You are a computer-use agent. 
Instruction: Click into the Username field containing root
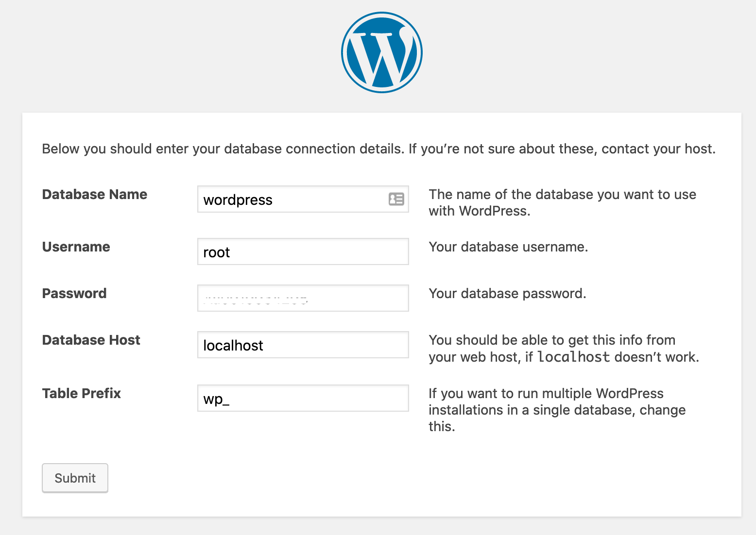tap(303, 251)
